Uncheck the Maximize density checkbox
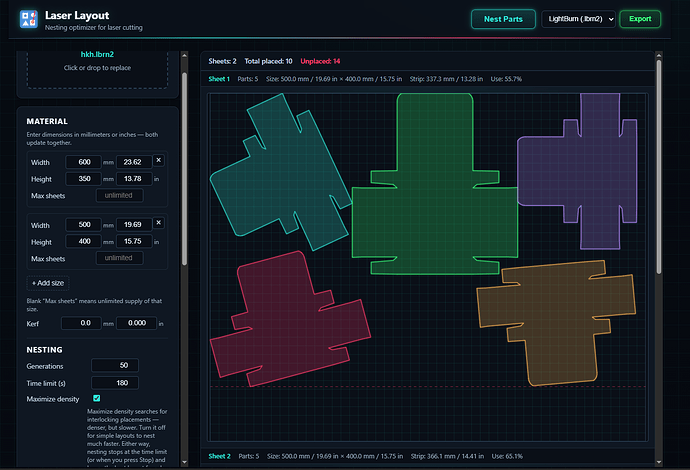This screenshot has height=470, width=690. pos(97,398)
